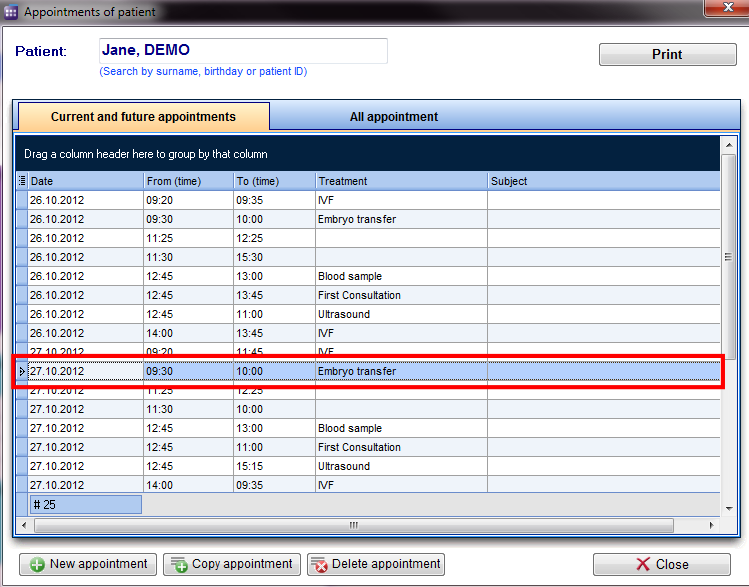Screen dimensions: 749x587
Task: Click Copy appointment button
Action: [x=232, y=565]
